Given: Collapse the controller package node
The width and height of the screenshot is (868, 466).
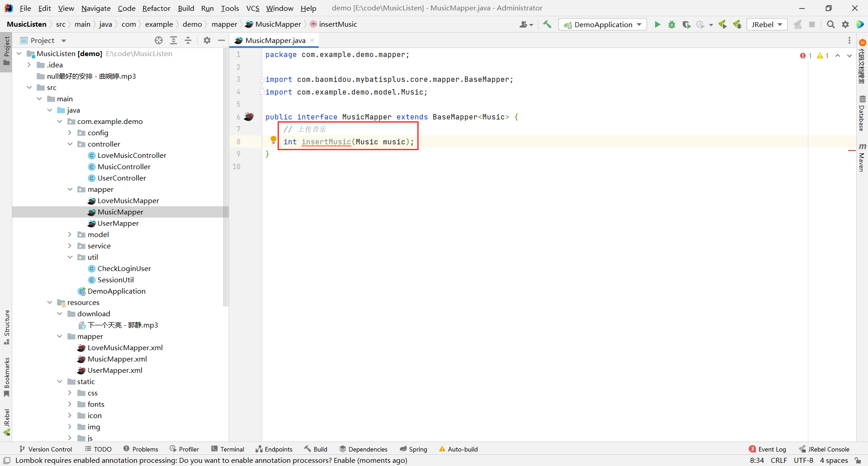Looking at the screenshot, I should coord(70,144).
